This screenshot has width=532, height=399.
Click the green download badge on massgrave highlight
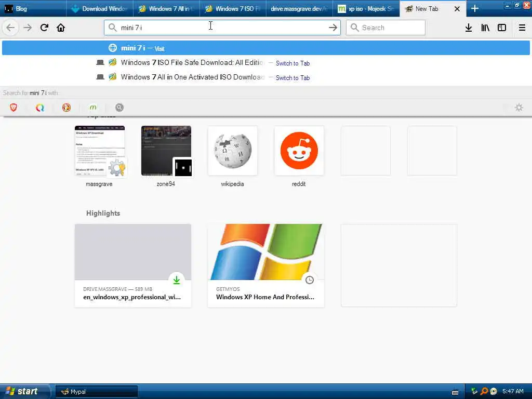177,280
